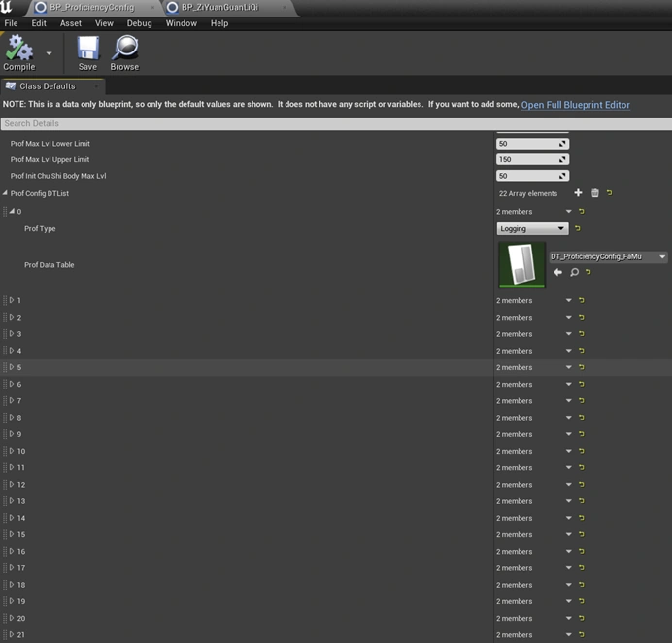
Task: Click the Prof Data Table asset thumbnail
Action: coord(522,264)
